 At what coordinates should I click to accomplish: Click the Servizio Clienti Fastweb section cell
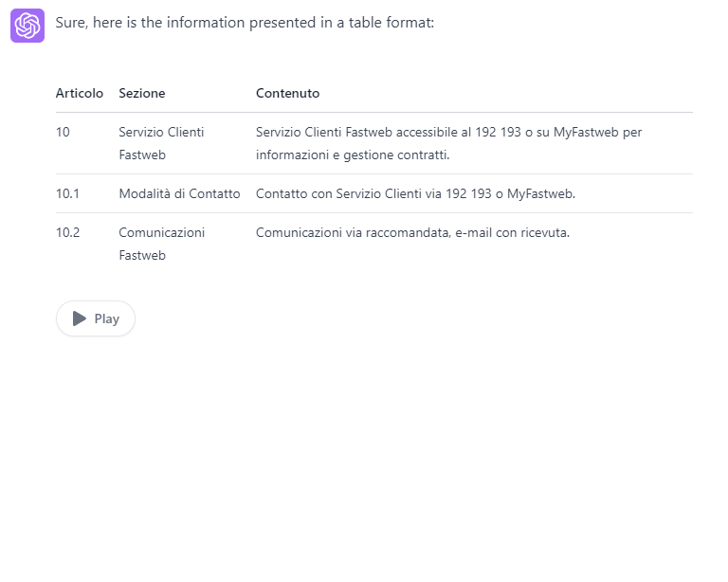tap(161, 143)
